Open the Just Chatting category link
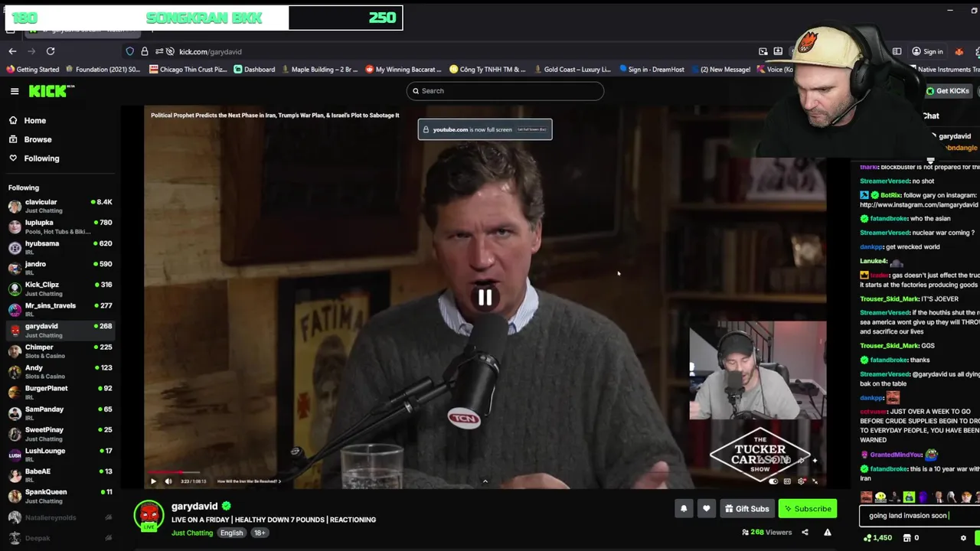Image resolution: width=980 pixels, height=551 pixels. (192, 533)
